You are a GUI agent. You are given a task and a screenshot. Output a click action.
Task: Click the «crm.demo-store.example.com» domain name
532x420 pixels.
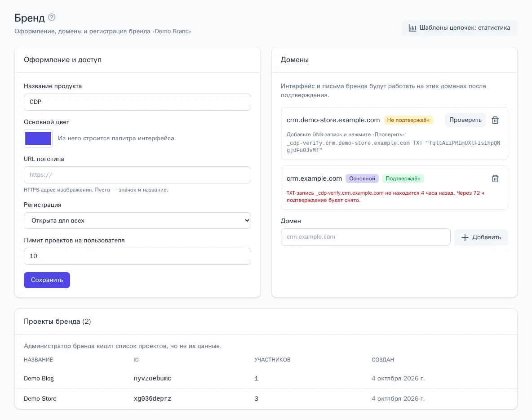pos(333,120)
